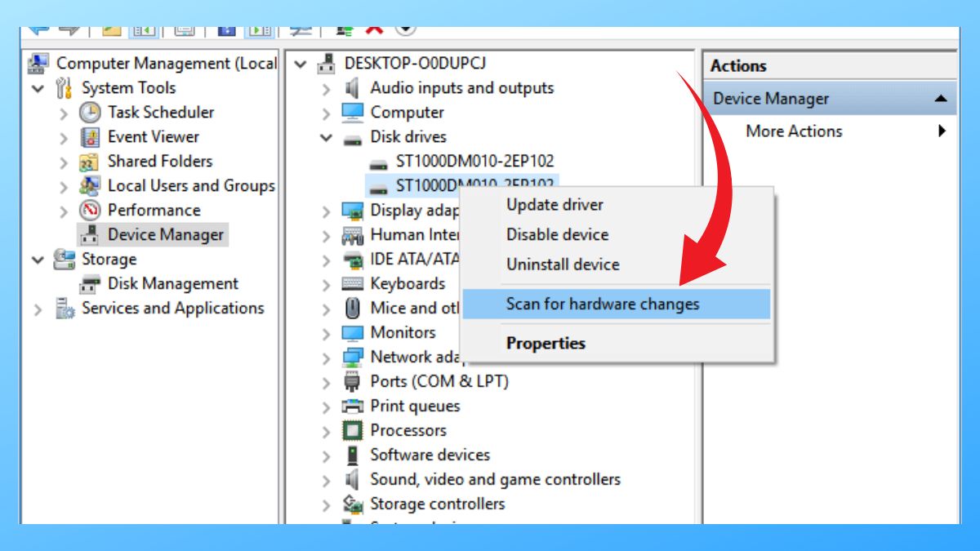Expand the Computer device category
This screenshot has width=980, height=551.
pos(327,113)
